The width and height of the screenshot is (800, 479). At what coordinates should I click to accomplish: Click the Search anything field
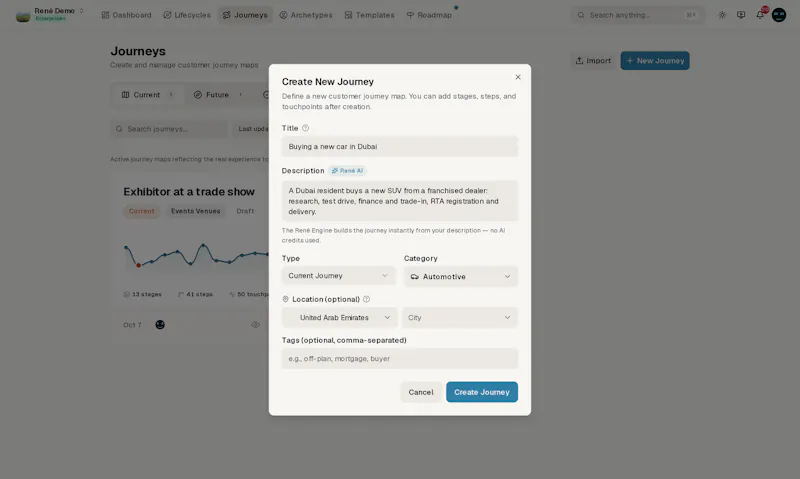(x=638, y=15)
